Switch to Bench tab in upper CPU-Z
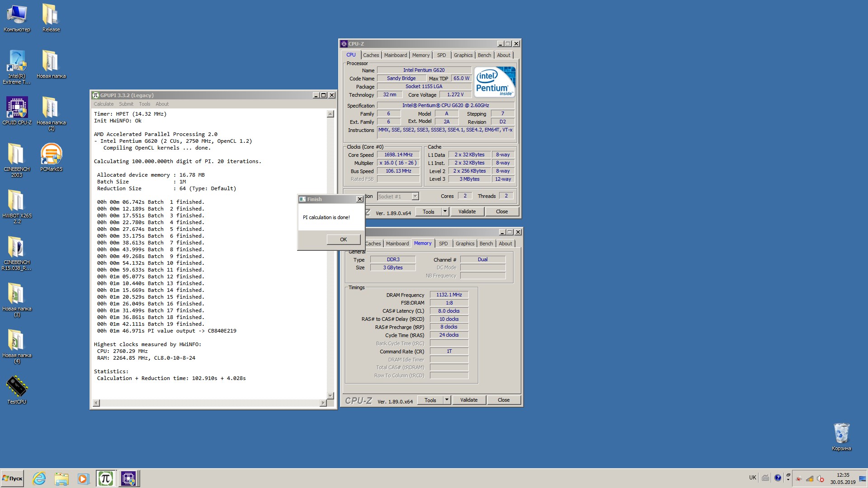 [x=484, y=55]
